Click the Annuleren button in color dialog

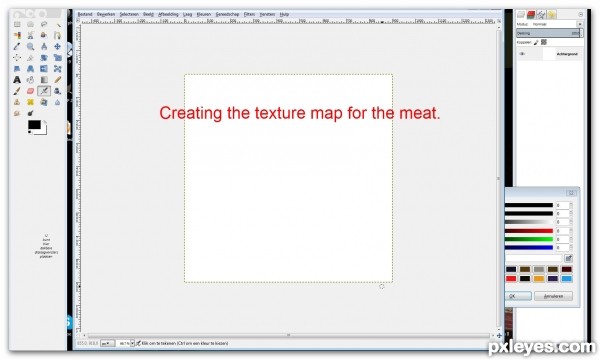553,296
